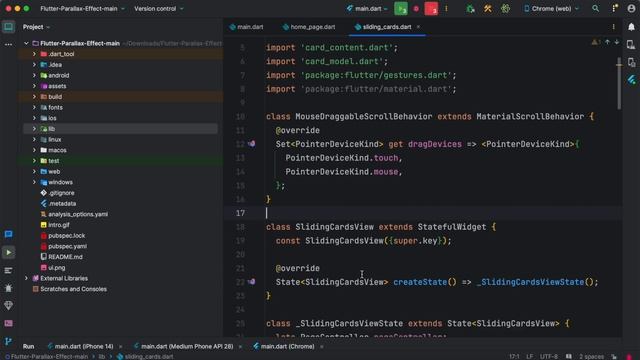Click the UTF-8 encoding status item
This screenshot has height=360, width=640.
(x=549, y=356)
